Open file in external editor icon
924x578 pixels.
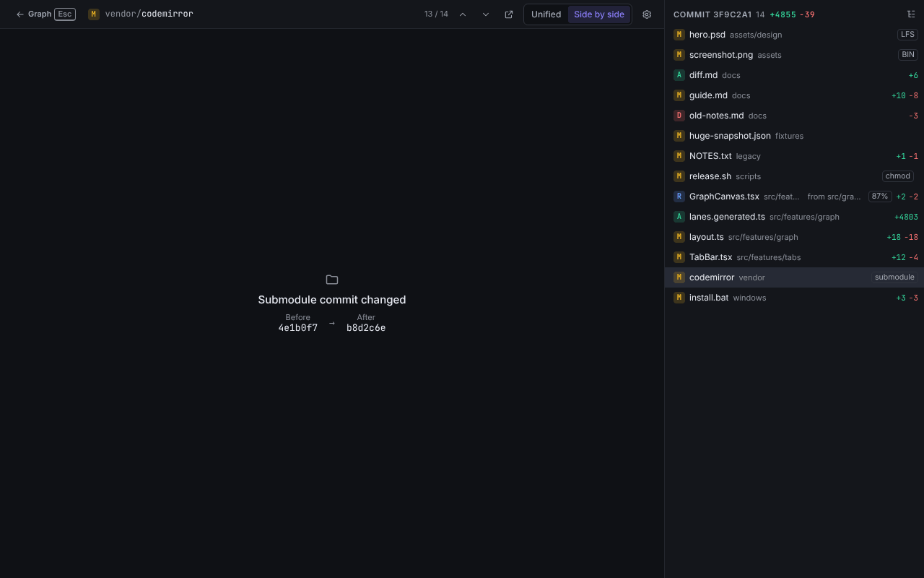pyautogui.click(x=509, y=14)
